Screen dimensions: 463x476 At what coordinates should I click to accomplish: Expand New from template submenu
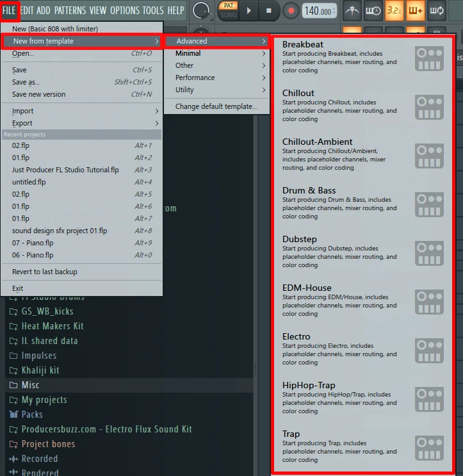point(82,41)
